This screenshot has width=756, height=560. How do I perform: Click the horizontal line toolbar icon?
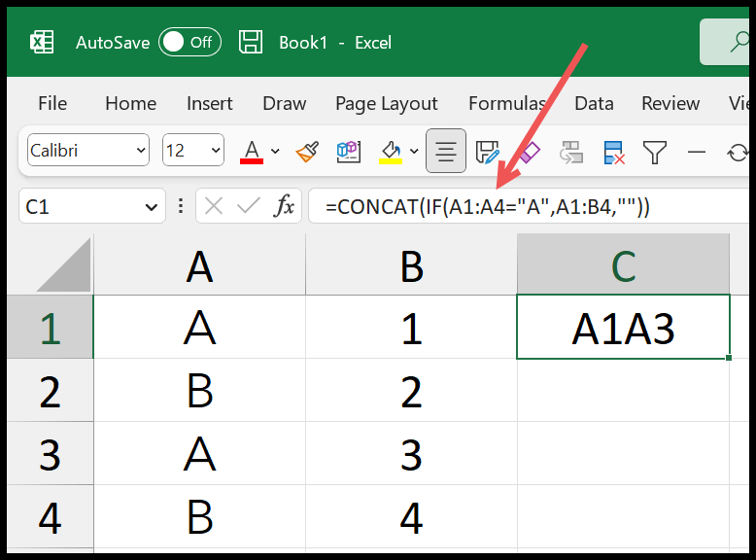point(696,152)
